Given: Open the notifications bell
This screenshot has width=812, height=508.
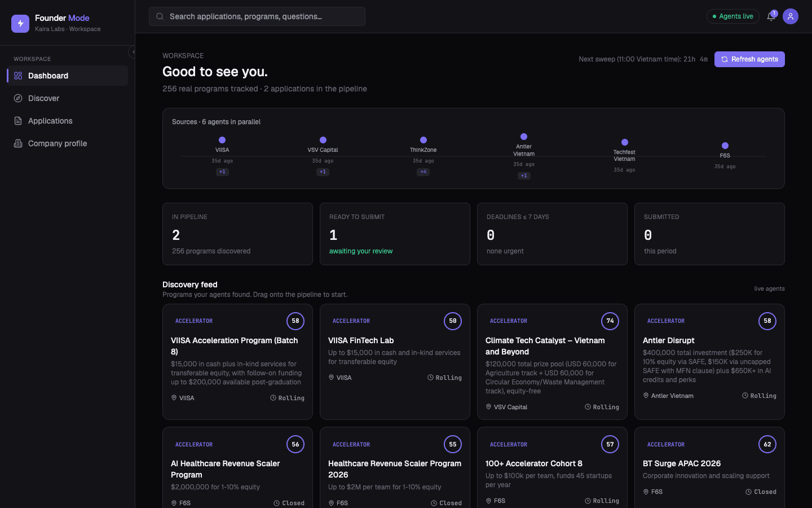Looking at the screenshot, I should coord(771,16).
